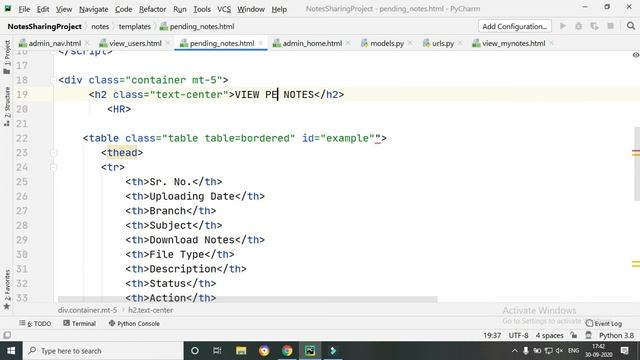Close the admin_nav.html tab
The height and width of the screenshot is (360, 640).
point(87,43)
